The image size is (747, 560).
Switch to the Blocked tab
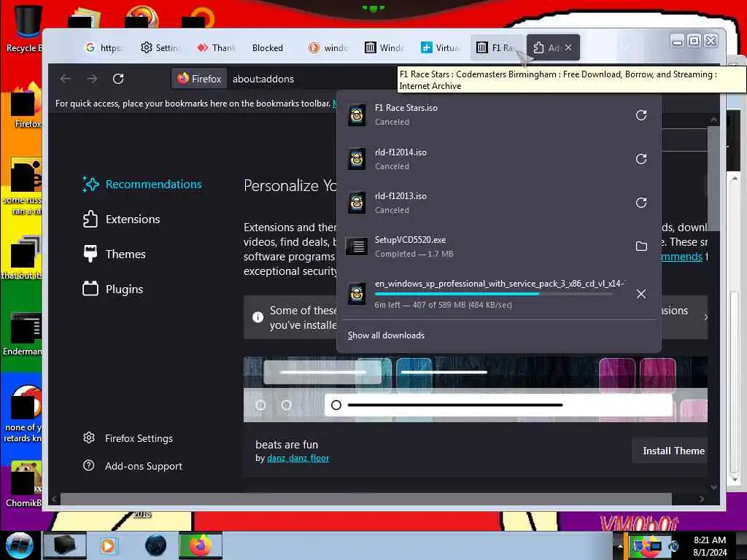268,47
